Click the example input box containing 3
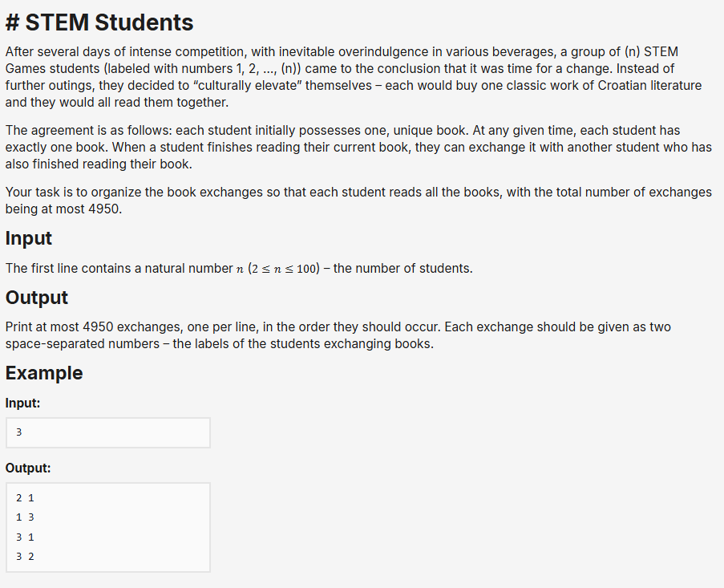This screenshot has width=724, height=588. click(107, 432)
